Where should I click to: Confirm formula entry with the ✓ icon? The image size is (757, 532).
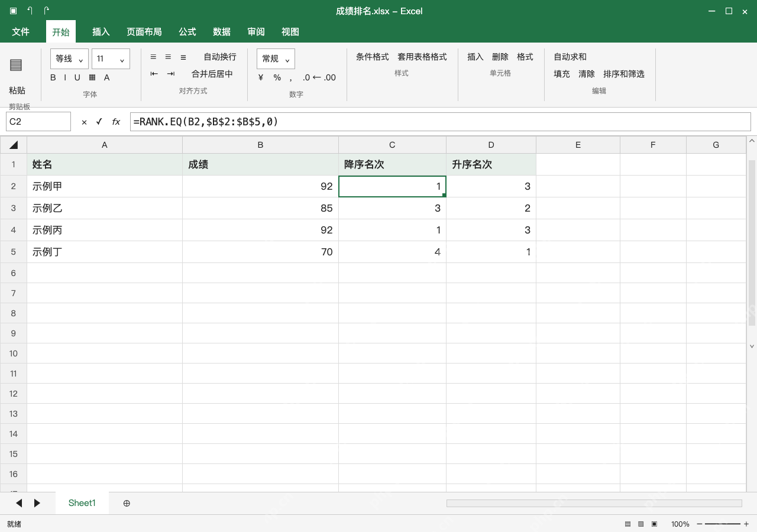[99, 122]
